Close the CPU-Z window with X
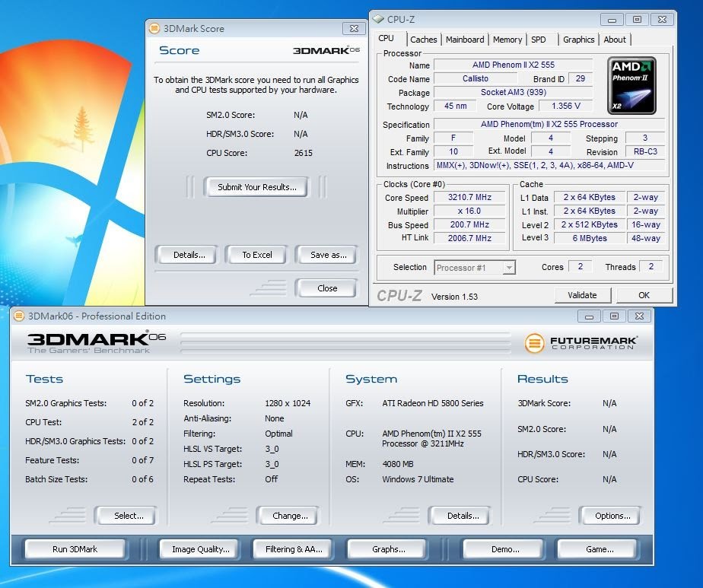703x588 pixels. (x=662, y=20)
